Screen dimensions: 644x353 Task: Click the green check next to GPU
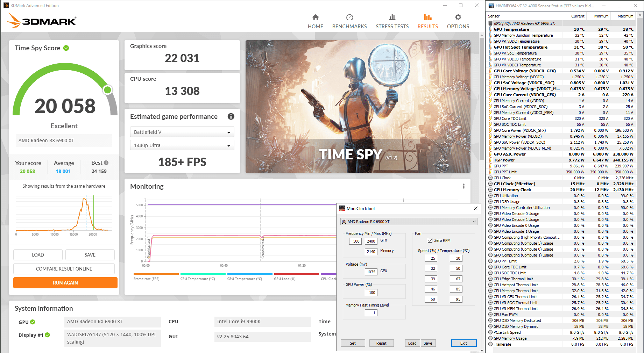click(33, 322)
